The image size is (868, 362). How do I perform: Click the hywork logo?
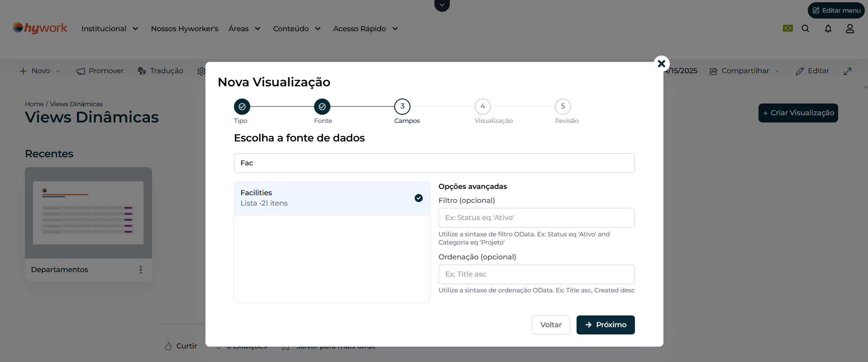[40, 28]
